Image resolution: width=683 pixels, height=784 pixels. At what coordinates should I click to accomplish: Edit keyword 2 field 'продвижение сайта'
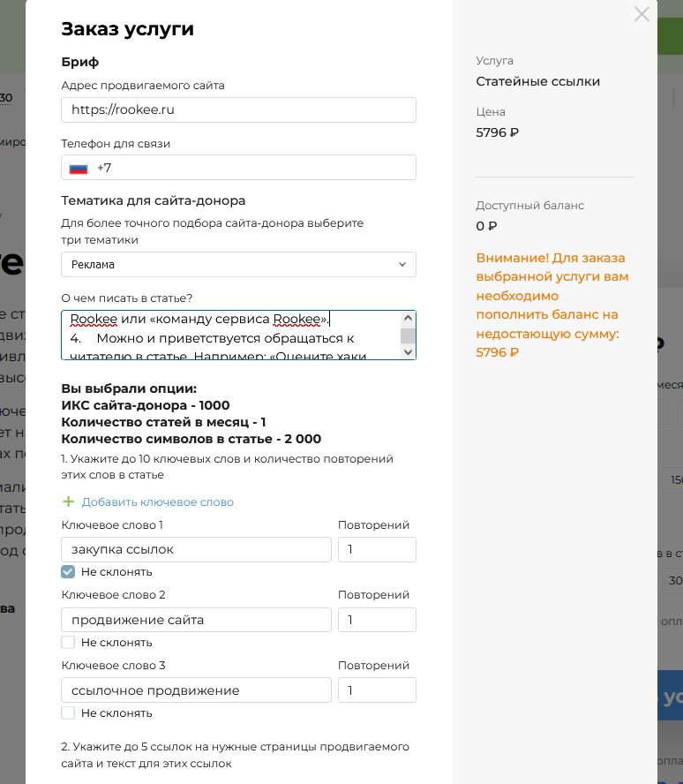pyautogui.click(x=196, y=620)
